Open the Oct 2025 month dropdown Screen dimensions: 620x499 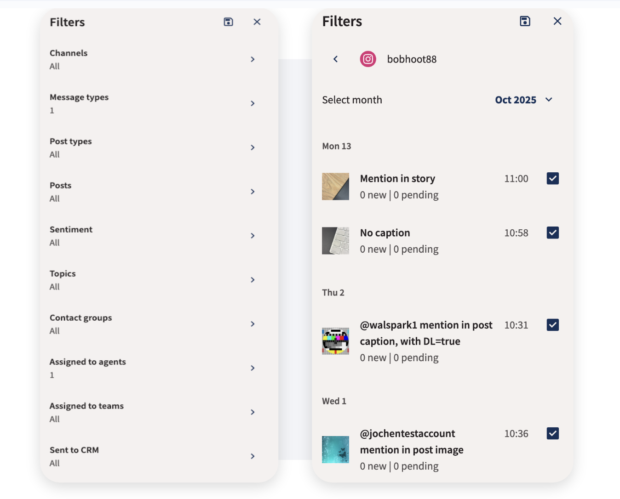(x=524, y=100)
